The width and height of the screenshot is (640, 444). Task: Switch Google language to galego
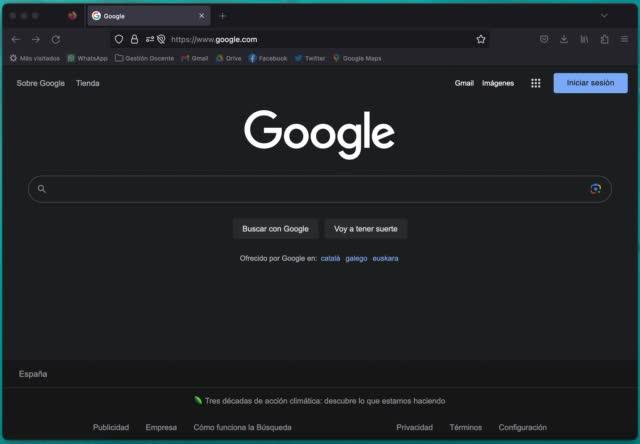pos(356,258)
